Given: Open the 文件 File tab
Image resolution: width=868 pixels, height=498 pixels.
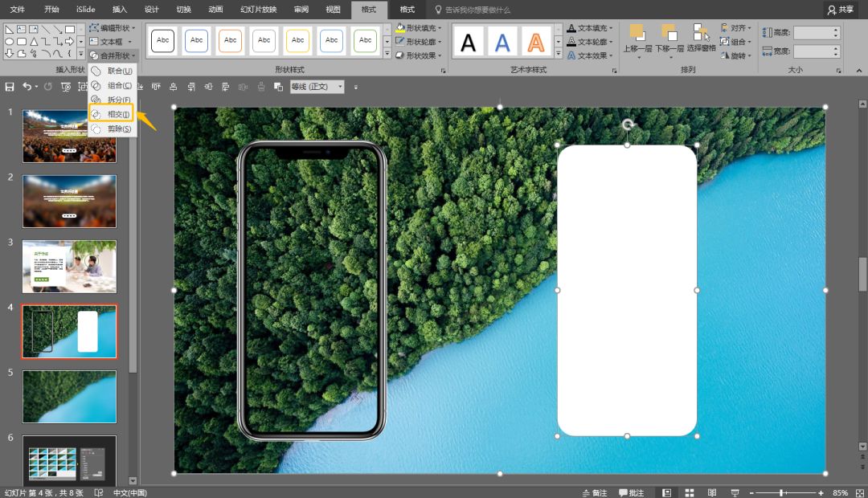Looking at the screenshot, I should [18, 10].
